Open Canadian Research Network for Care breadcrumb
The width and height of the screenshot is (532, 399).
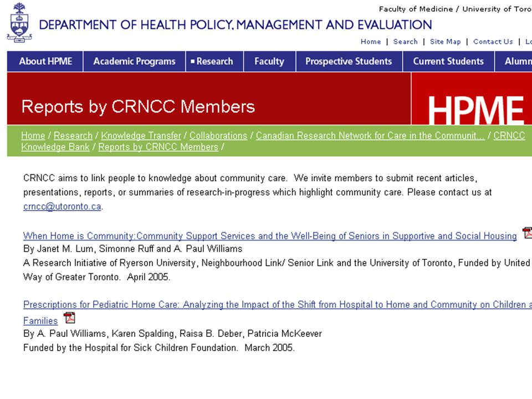coord(370,136)
